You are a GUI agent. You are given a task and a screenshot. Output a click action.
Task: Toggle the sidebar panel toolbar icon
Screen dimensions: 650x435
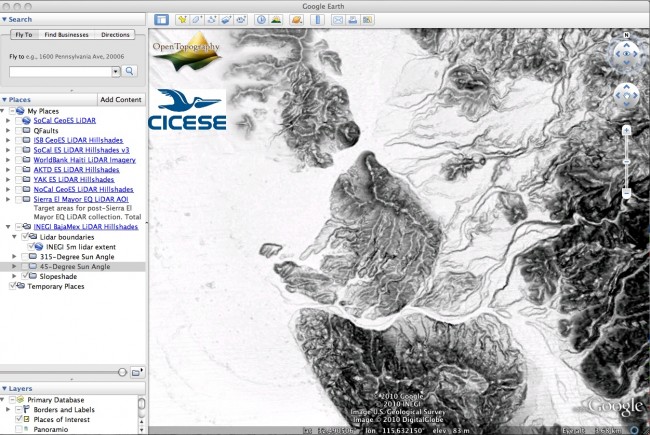(x=163, y=19)
